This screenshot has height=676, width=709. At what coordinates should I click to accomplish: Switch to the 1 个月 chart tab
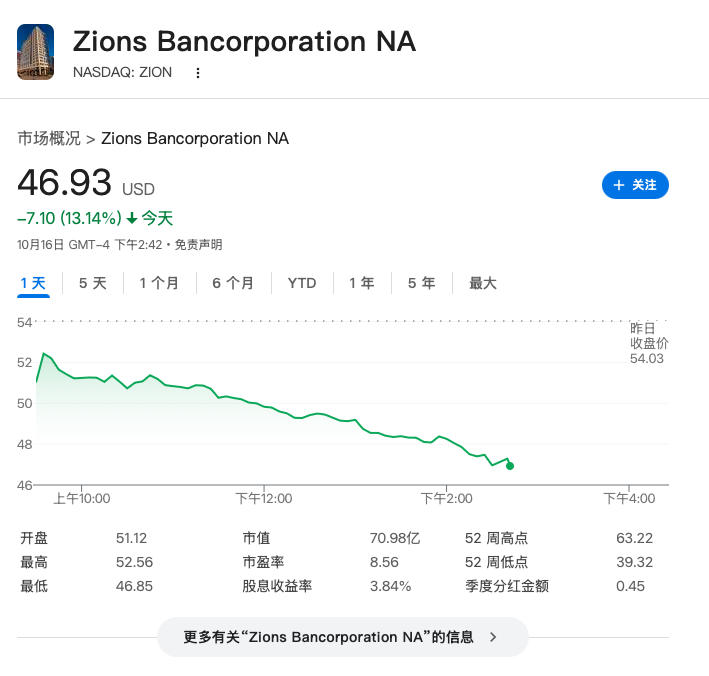click(x=160, y=283)
